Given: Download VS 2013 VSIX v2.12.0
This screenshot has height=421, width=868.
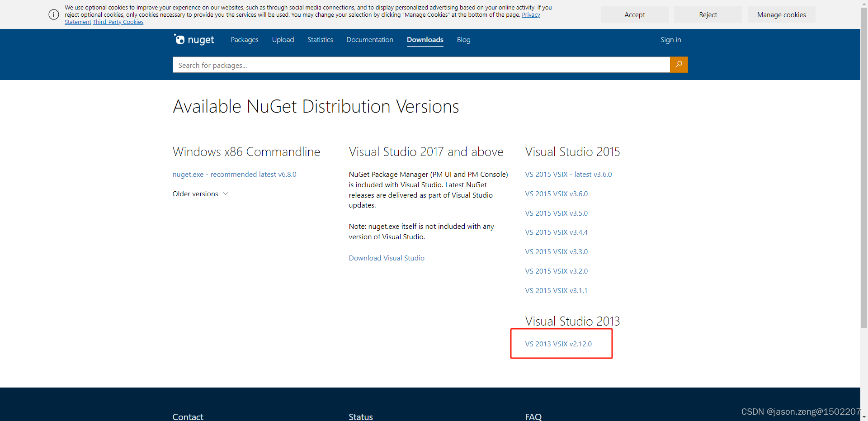Looking at the screenshot, I should click(558, 344).
